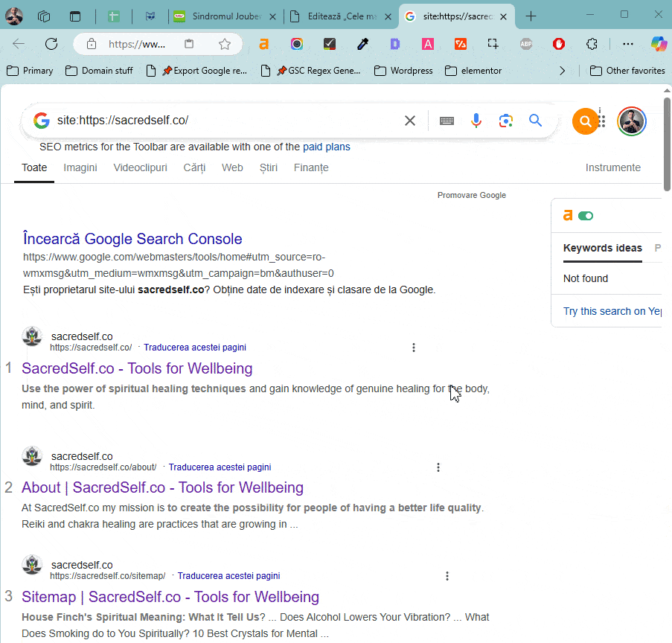Click the paid plans link

click(326, 147)
